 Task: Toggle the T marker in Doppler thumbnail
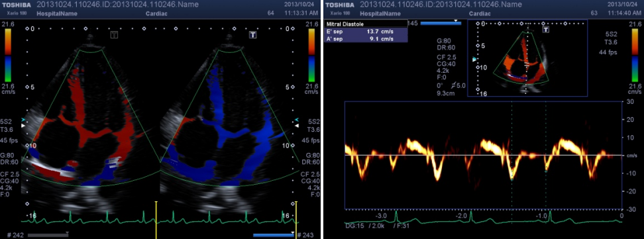pos(546,30)
